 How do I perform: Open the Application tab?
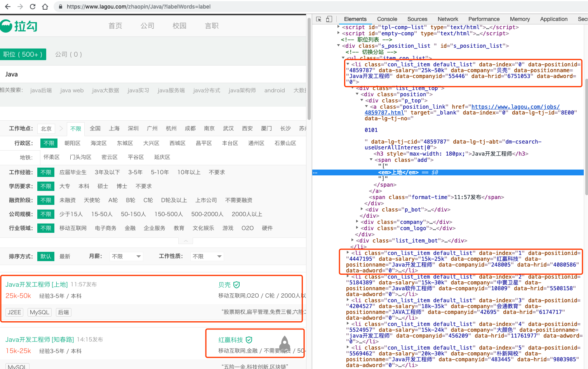tap(554, 19)
